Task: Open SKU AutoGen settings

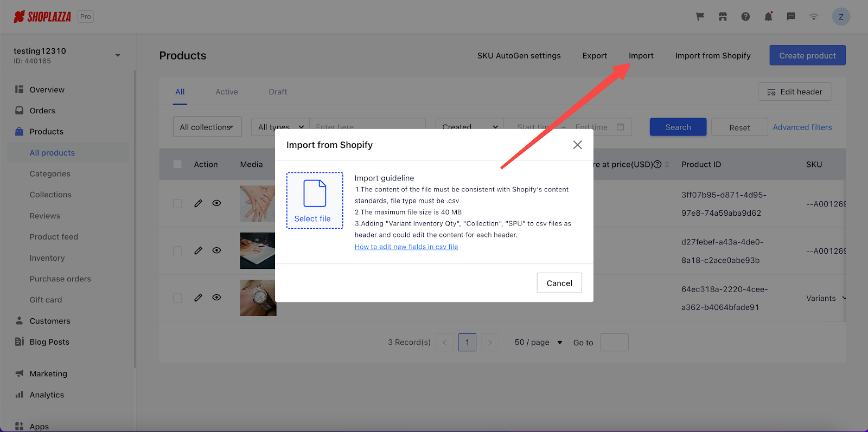Action: (x=519, y=55)
